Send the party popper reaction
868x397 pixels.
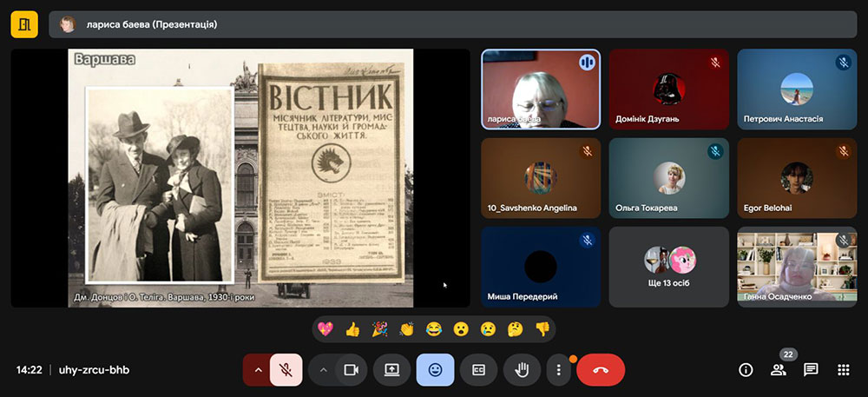pyautogui.click(x=379, y=329)
